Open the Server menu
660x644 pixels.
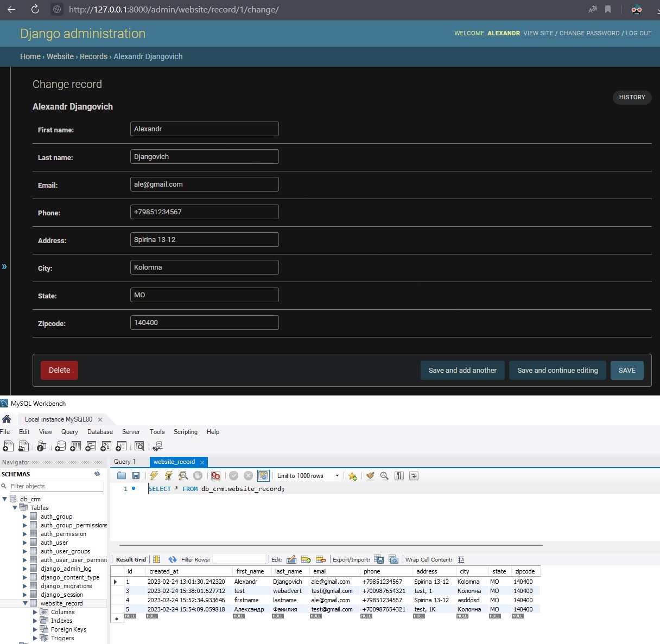(x=131, y=432)
